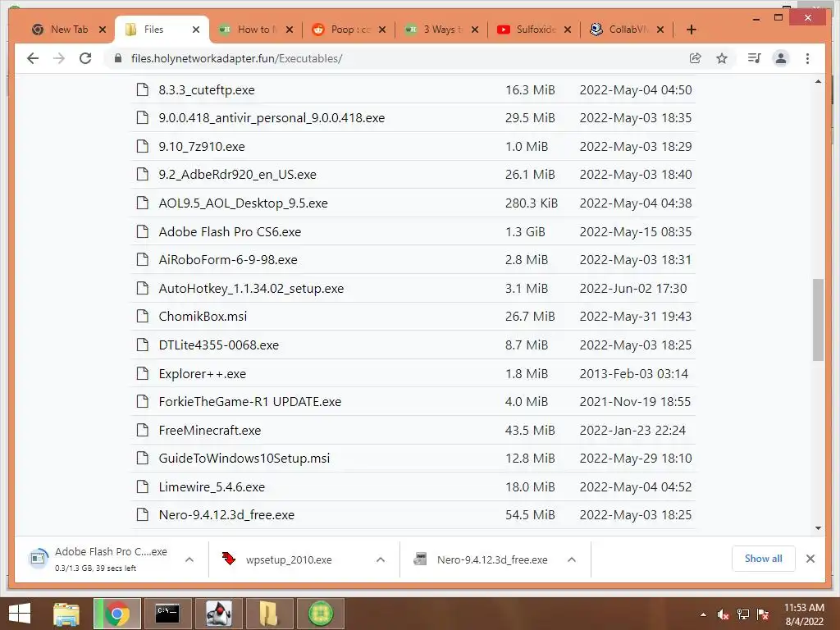This screenshot has height=630, width=840.
Task: Switch to the 3 Ways tab
Action: 435,30
